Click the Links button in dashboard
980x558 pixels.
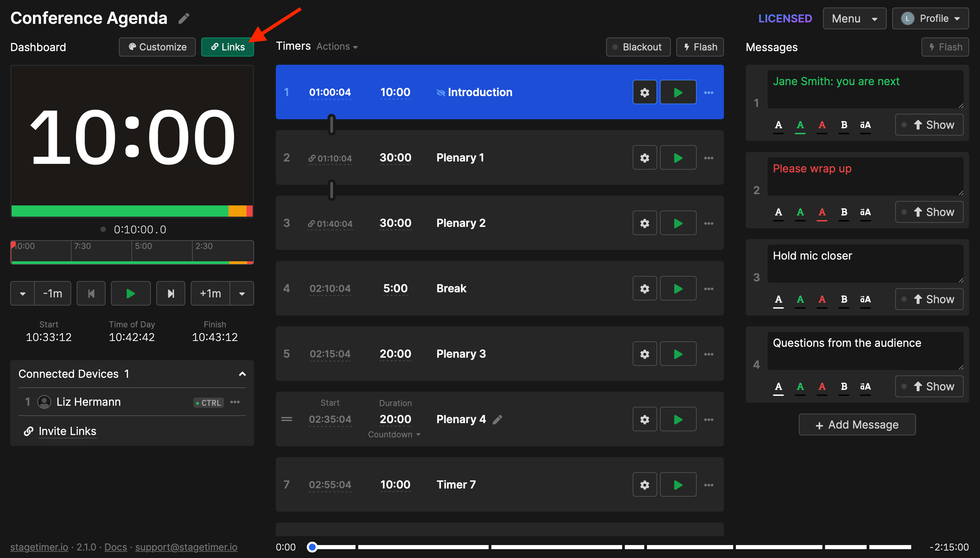click(227, 46)
